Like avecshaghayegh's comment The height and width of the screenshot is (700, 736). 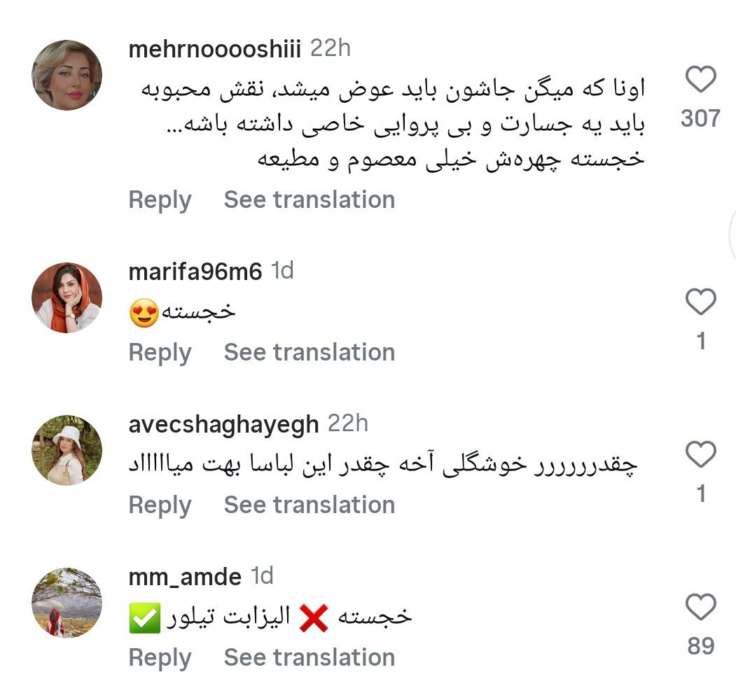[700, 455]
